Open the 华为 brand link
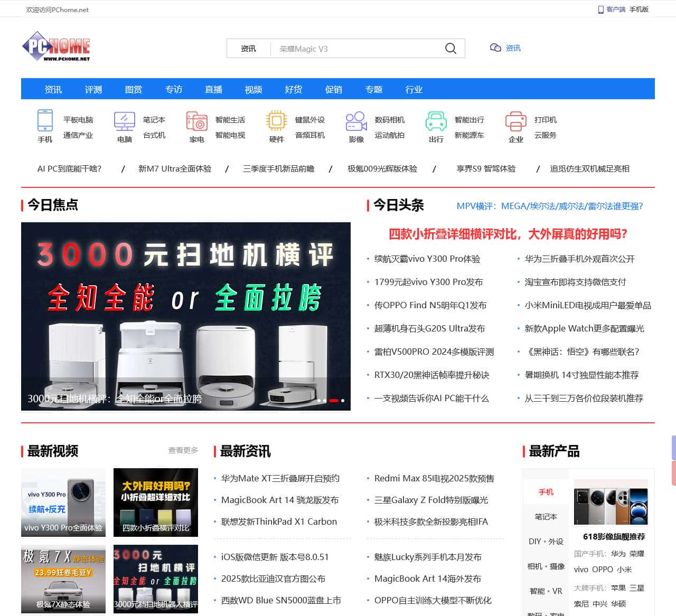This screenshot has height=616, width=676. (618, 554)
